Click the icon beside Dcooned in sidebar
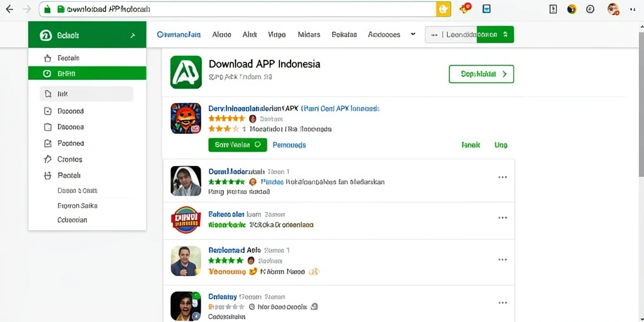This screenshot has width=644, height=322. coord(48,111)
